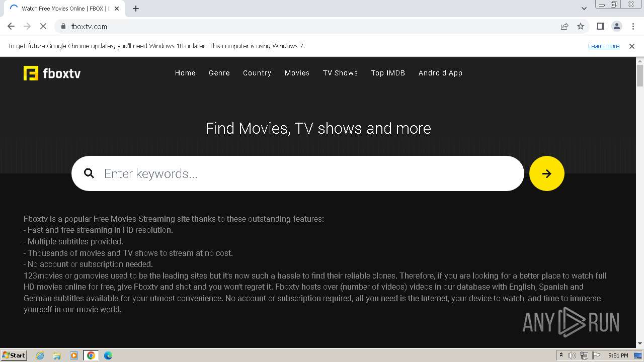Click the network tray icon
This screenshot has width=644, height=362.
click(584, 355)
